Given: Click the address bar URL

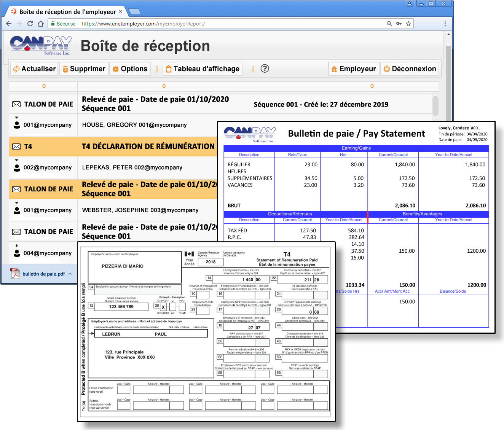Looking at the screenshot, I should click(143, 24).
